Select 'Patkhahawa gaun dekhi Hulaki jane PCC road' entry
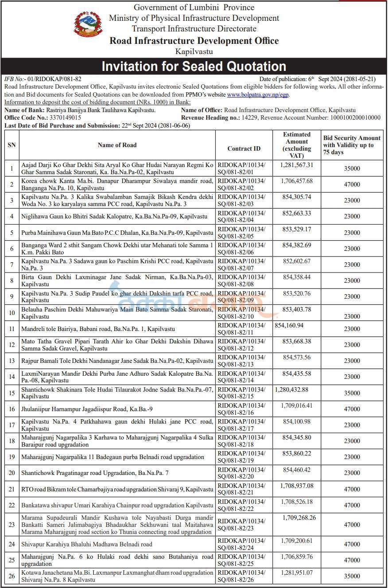This screenshot has height=588, width=388. click(x=117, y=424)
